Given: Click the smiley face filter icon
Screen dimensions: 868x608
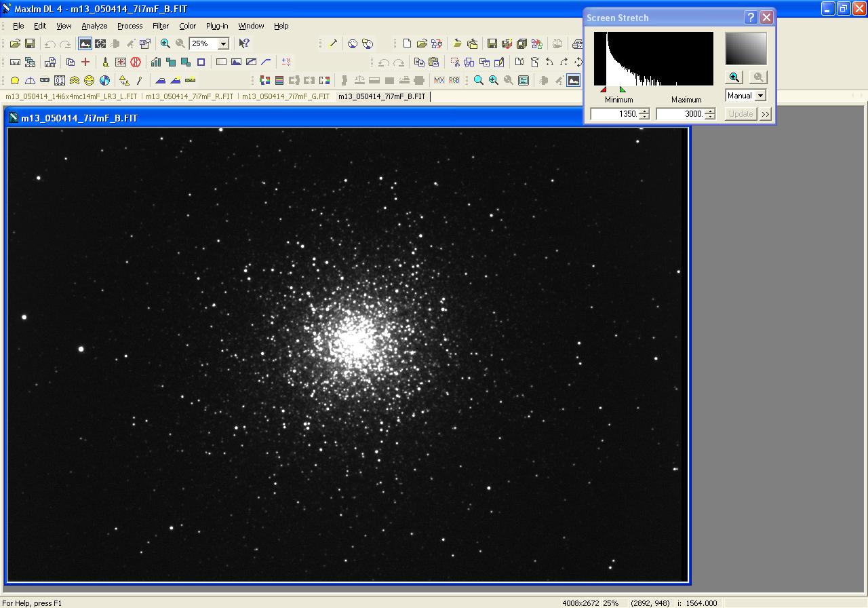Looking at the screenshot, I should click(x=90, y=80).
